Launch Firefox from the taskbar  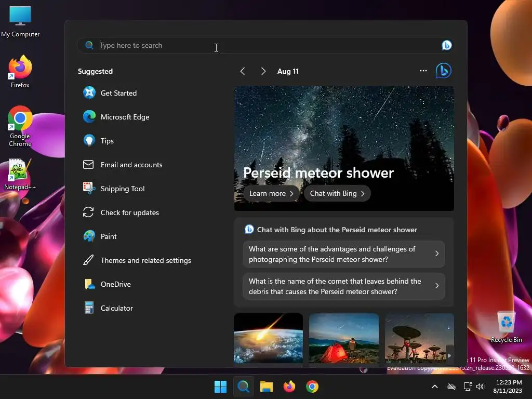tap(289, 387)
